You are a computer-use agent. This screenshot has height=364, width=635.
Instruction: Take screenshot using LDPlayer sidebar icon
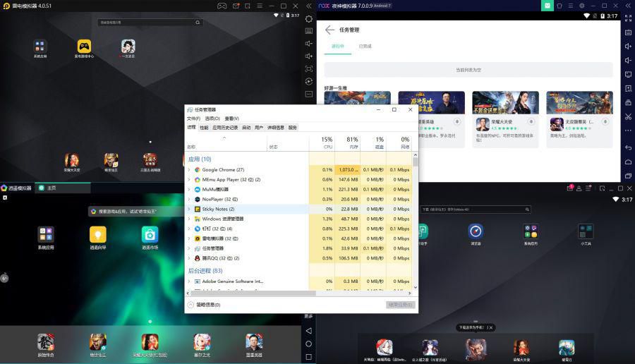pyautogui.click(x=308, y=69)
